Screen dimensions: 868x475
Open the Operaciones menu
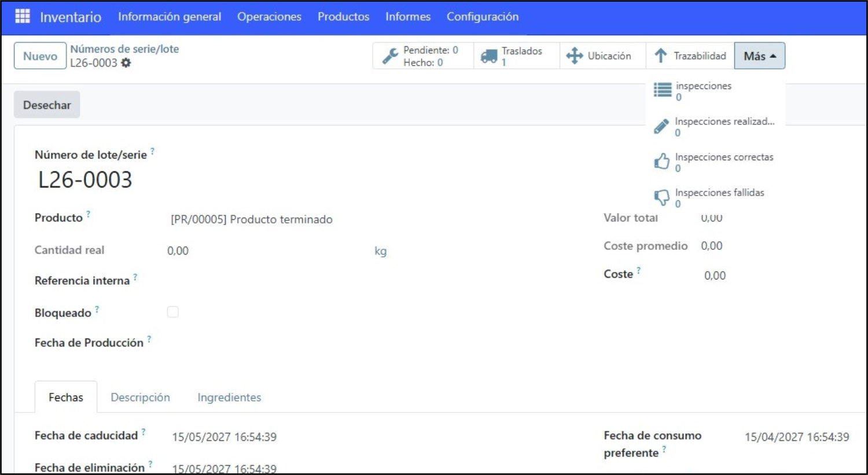269,17
